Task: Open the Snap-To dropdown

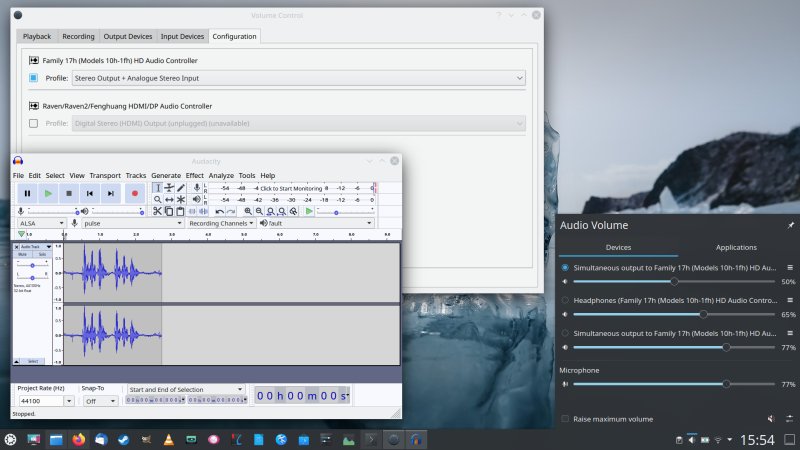Action: point(99,400)
